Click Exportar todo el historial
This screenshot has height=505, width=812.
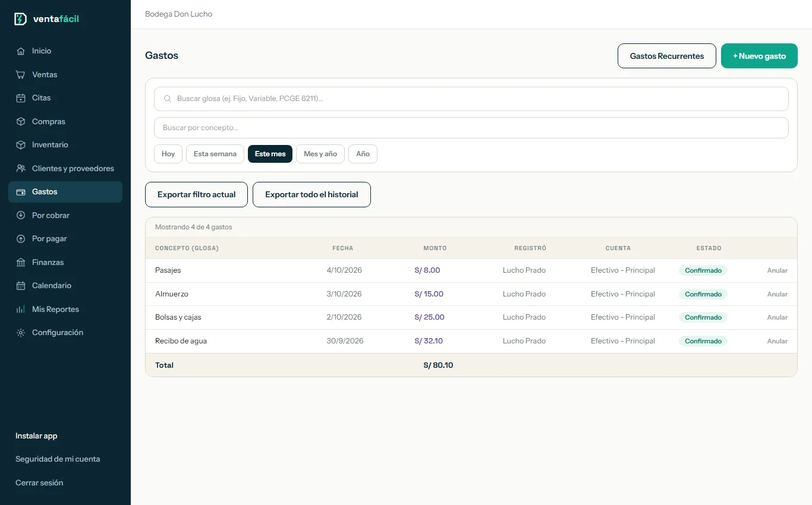311,194
